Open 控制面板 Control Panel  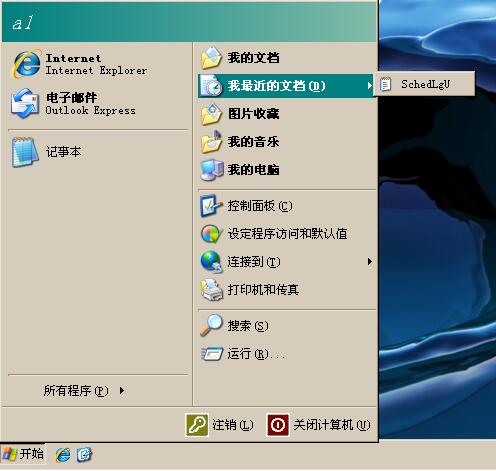pos(287,206)
